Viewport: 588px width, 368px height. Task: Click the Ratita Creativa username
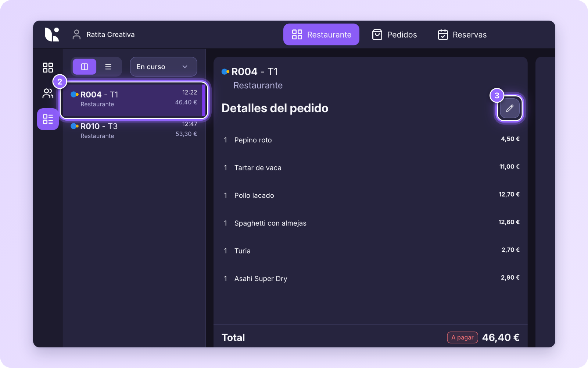pyautogui.click(x=110, y=35)
